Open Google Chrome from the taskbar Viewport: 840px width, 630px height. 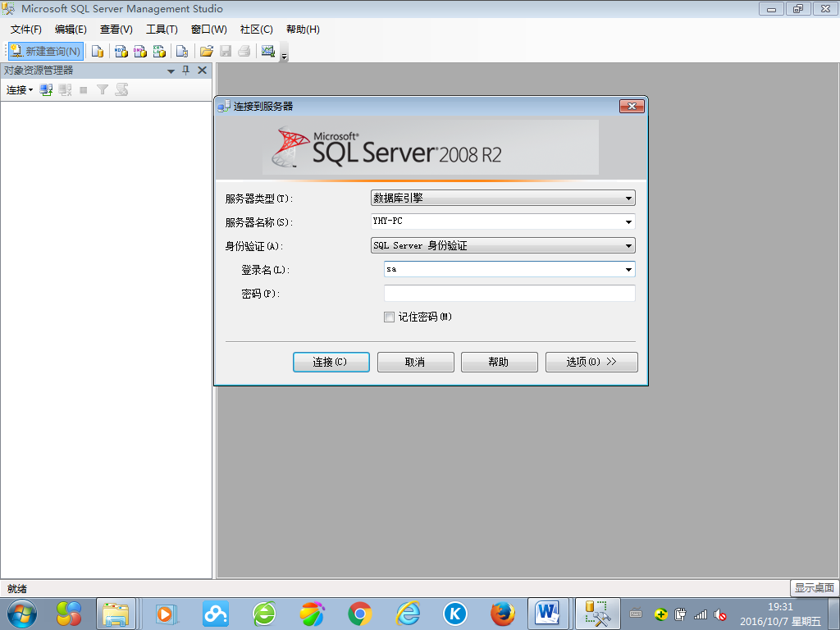click(x=359, y=614)
